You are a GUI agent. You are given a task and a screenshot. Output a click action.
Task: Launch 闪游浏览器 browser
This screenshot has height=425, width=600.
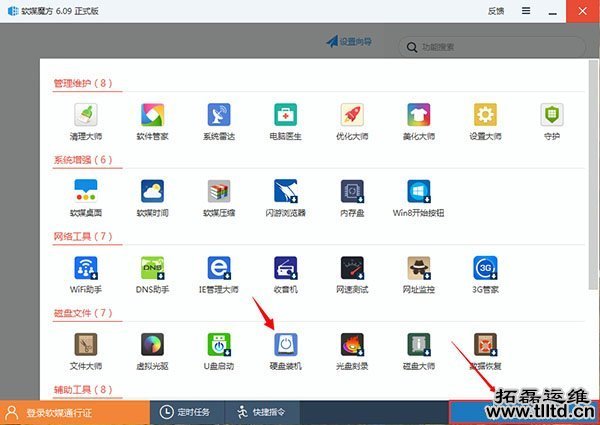286,191
